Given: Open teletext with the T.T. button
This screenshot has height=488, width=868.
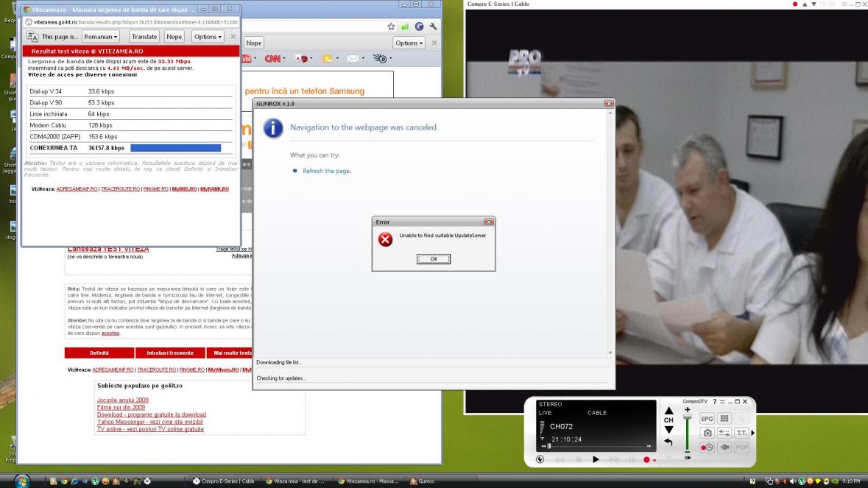Looking at the screenshot, I should point(741,433).
